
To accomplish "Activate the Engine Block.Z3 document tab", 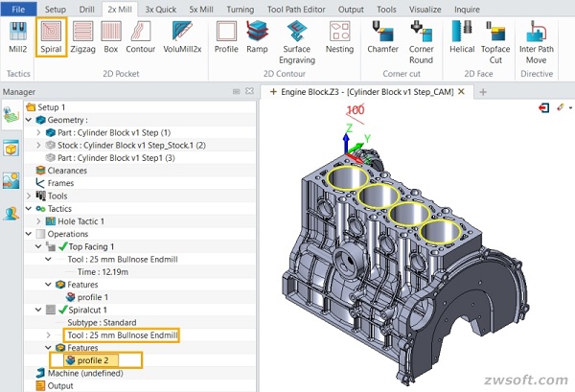I will (x=367, y=92).
